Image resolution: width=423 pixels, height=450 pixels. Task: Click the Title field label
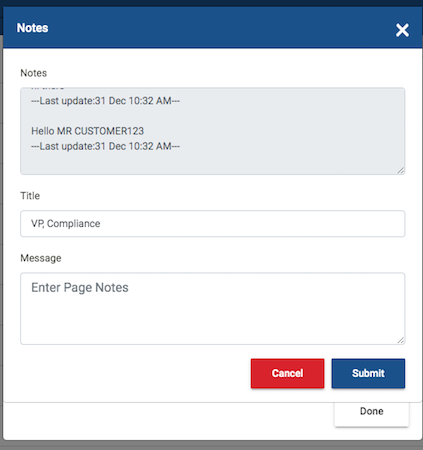[30, 196]
